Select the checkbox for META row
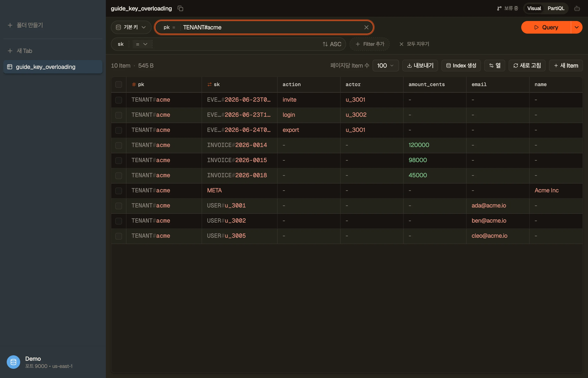This screenshot has height=378, width=588. (x=118, y=191)
